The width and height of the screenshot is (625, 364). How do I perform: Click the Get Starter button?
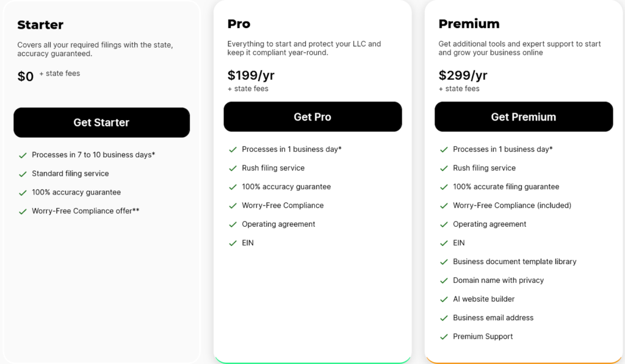pyautogui.click(x=101, y=123)
